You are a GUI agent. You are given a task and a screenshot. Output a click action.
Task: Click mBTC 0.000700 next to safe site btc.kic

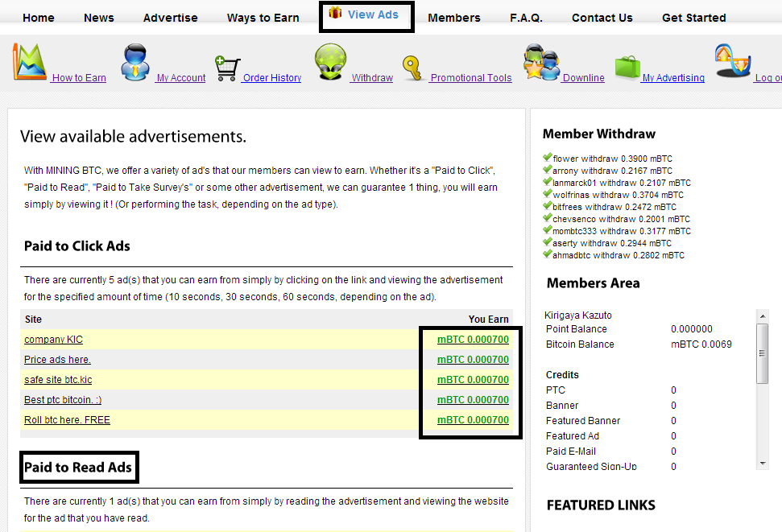point(472,379)
